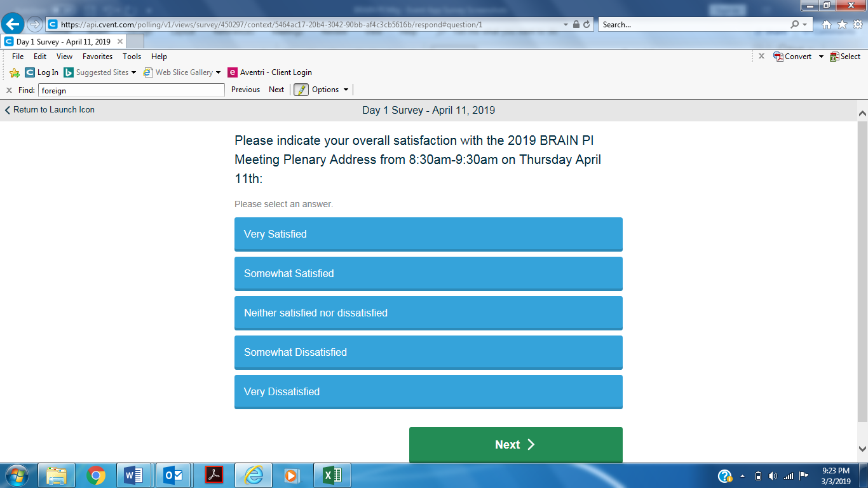
Task: Expand the search provider dropdown arrow
Action: click(x=805, y=25)
